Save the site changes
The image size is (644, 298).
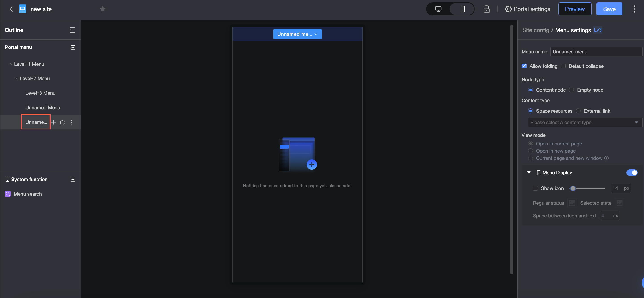coord(609,9)
